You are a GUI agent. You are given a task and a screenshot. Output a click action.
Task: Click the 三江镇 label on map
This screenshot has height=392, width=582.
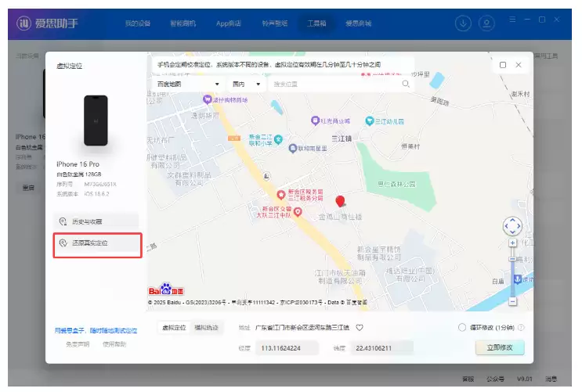coord(342,138)
